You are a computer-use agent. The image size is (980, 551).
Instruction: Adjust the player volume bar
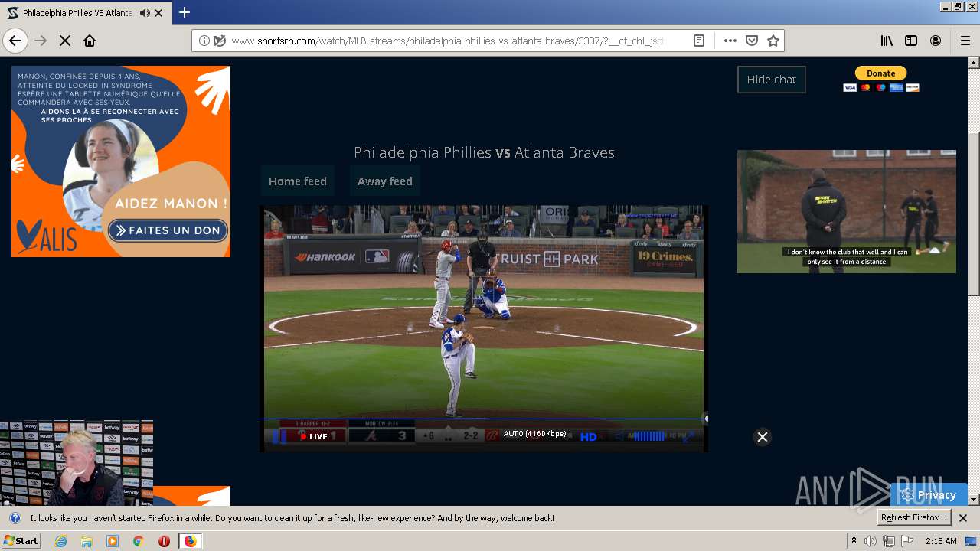tap(649, 436)
